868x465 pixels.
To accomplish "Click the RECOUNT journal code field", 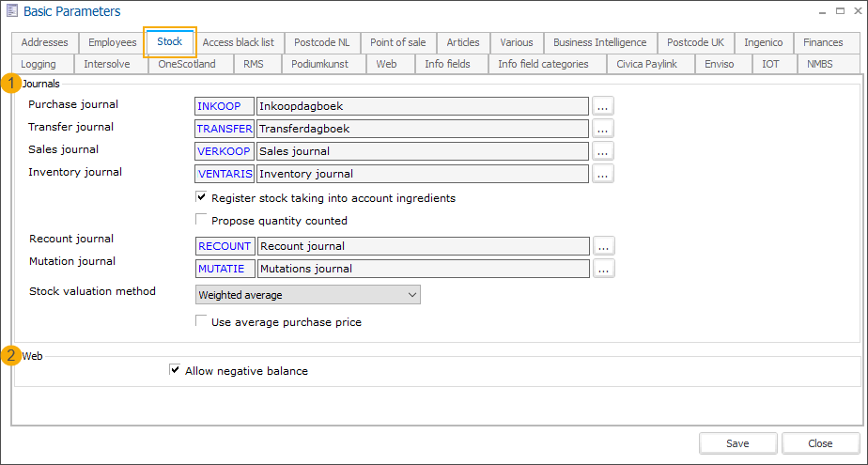I will point(225,246).
